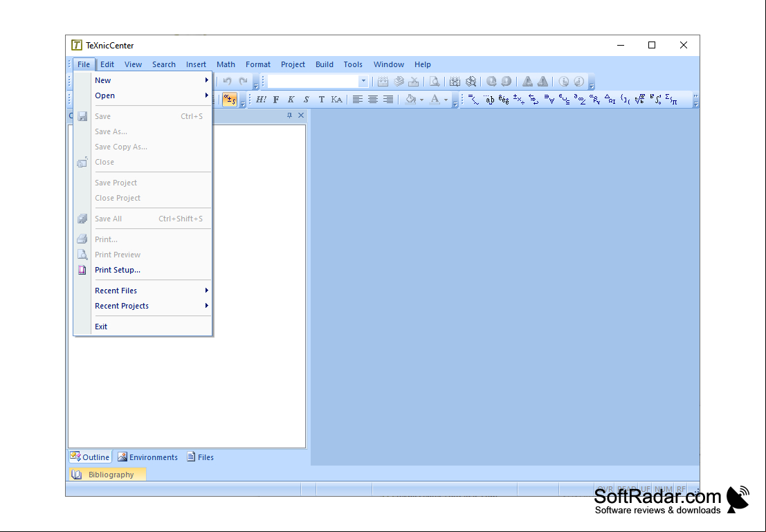Open the Window menu
This screenshot has width=766, height=532.
tap(389, 64)
